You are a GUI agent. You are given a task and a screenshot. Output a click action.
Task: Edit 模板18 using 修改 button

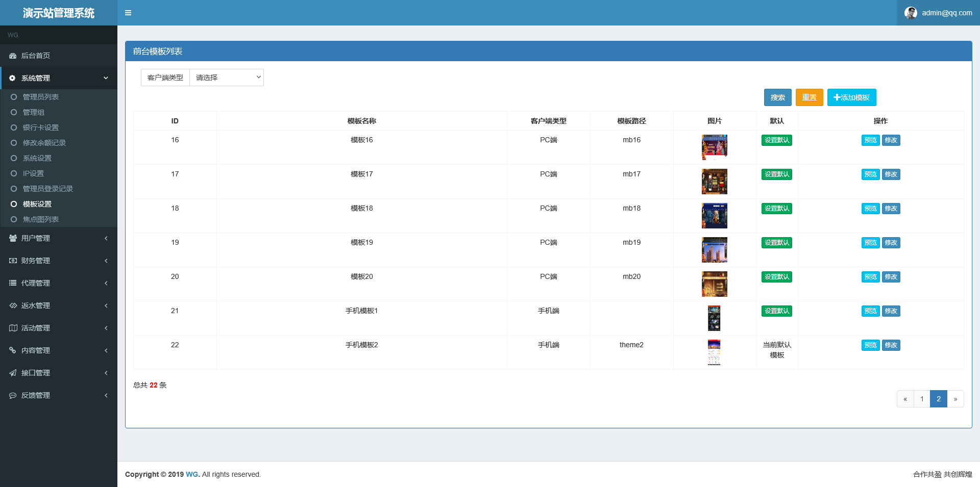891,209
